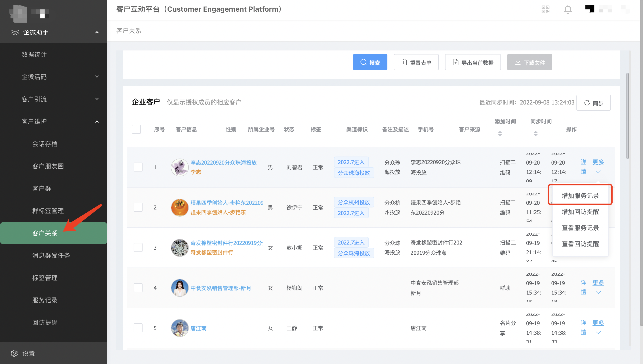Open 更多 dropdown for row 1 李志
The width and height of the screenshot is (643, 364).
point(598,167)
